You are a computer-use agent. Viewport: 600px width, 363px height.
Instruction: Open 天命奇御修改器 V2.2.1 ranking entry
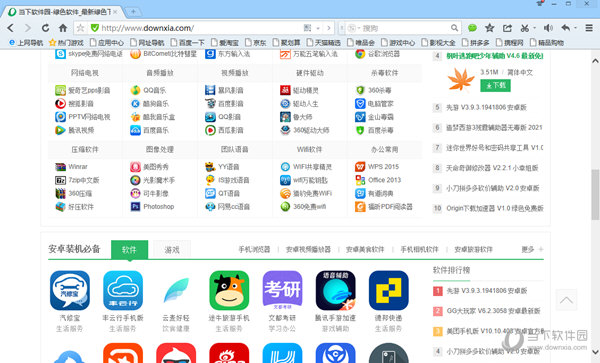click(492, 168)
